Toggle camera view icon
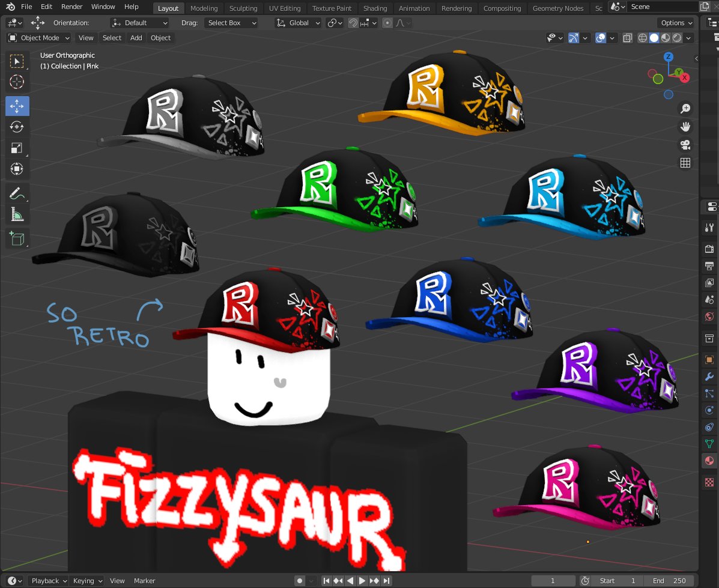This screenshot has height=588, width=719. pos(685,145)
